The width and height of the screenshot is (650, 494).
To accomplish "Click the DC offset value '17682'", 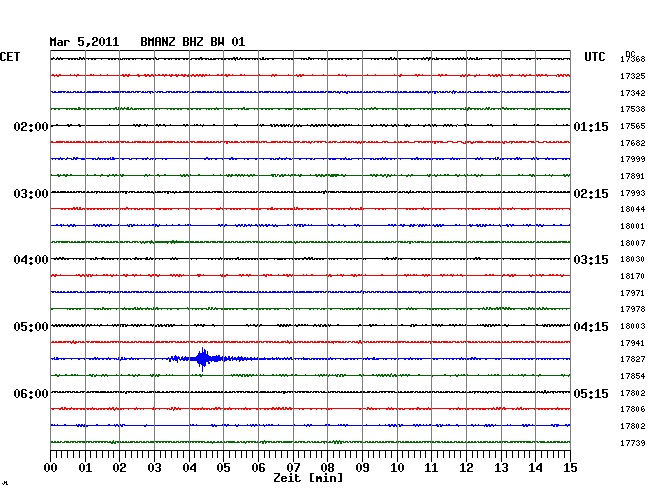I will 633,143.
